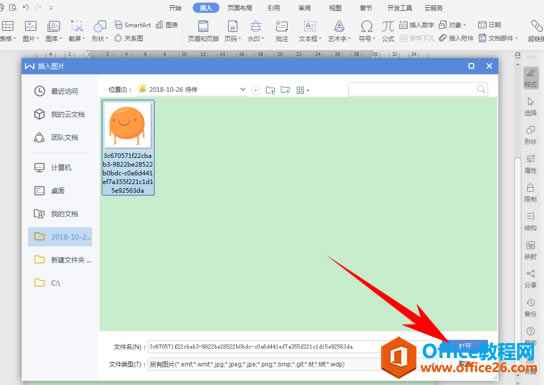Select Computer (计算机) in sidebar

60,168
